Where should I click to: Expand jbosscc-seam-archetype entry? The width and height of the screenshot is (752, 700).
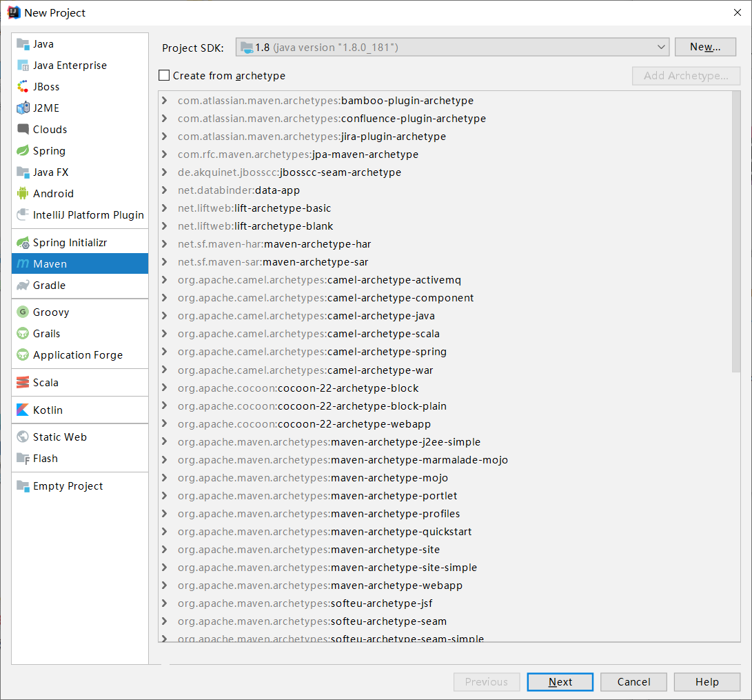165,172
